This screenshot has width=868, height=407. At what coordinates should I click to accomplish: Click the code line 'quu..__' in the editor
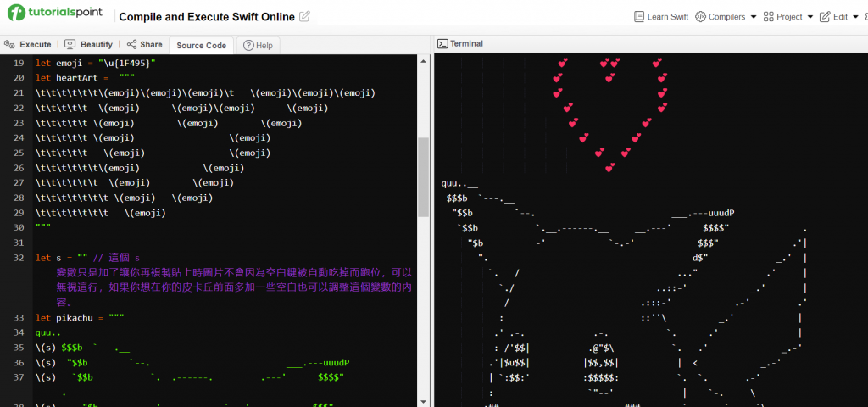pyautogui.click(x=53, y=332)
